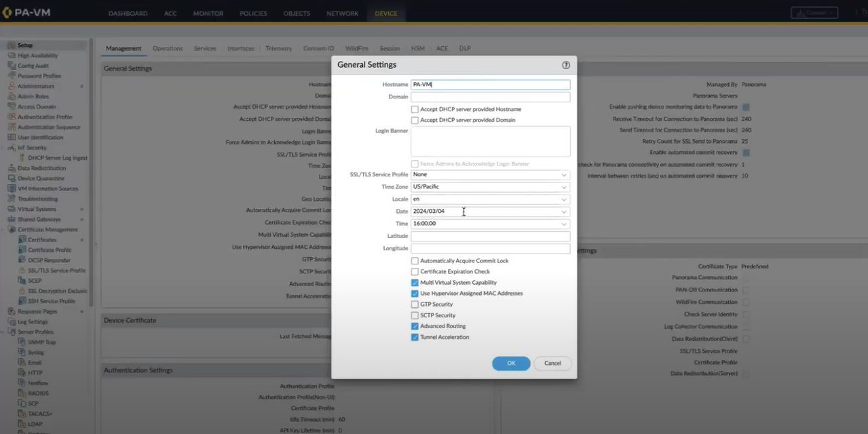
Task: Check the Certificate Expiration Check box
Action: pos(415,272)
